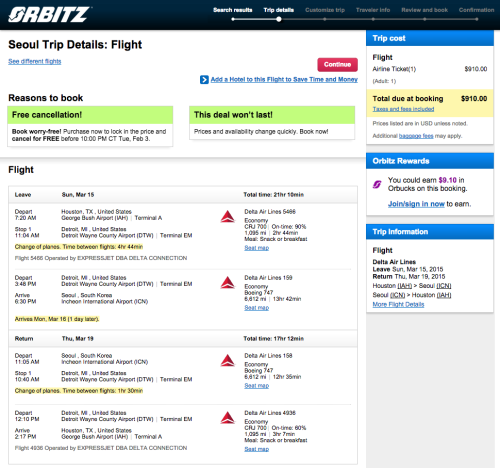
Task: Open Seat map for Delta flight 4936
Action: pos(257,449)
